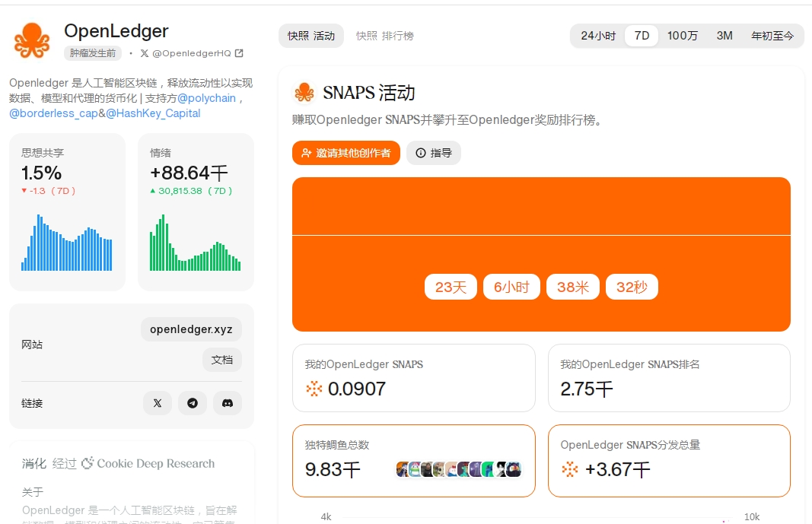
Task: Click the 肿瘤发生前 tag badge
Action: pyautogui.click(x=93, y=53)
